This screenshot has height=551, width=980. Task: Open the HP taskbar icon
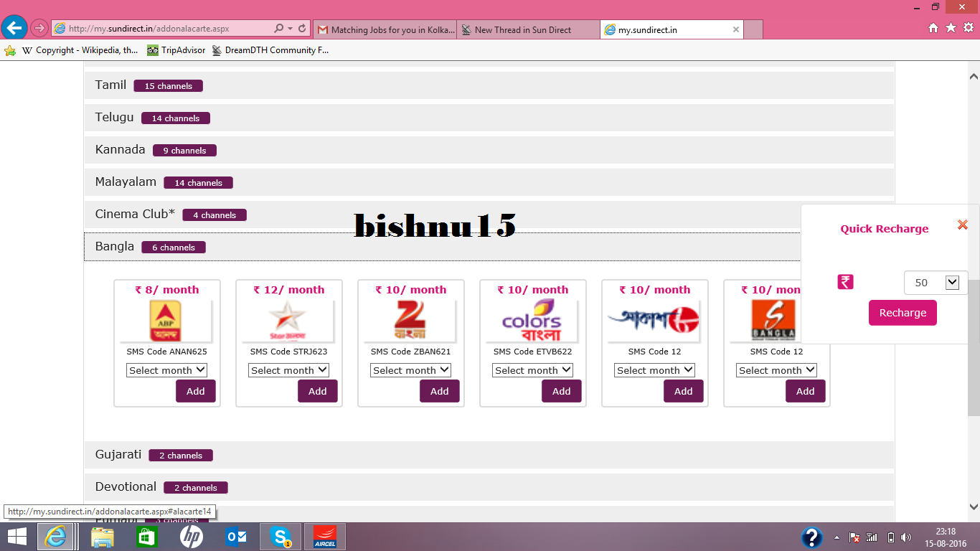coord(191,537)
